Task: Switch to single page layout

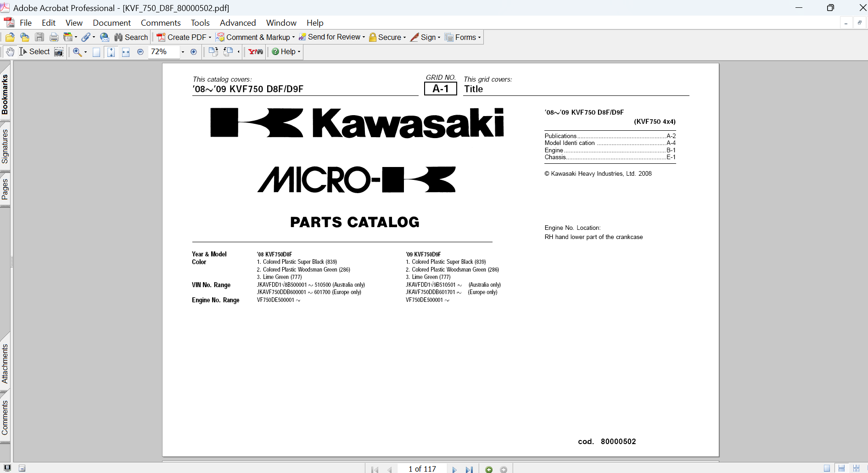Action: point(827,468)
